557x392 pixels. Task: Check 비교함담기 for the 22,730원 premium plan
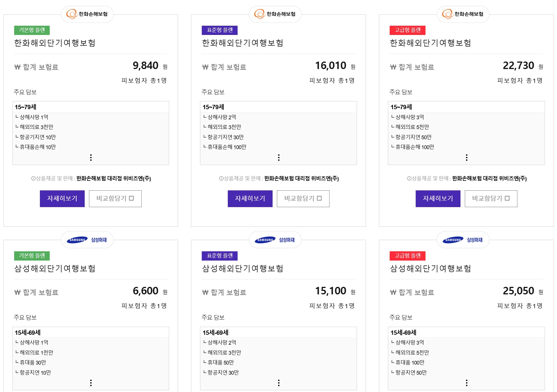[491, 198]
